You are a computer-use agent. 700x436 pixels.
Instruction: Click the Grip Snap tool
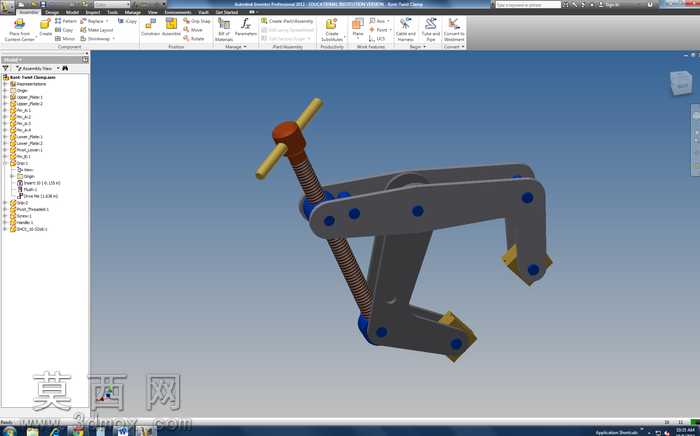tap(197, 21)
